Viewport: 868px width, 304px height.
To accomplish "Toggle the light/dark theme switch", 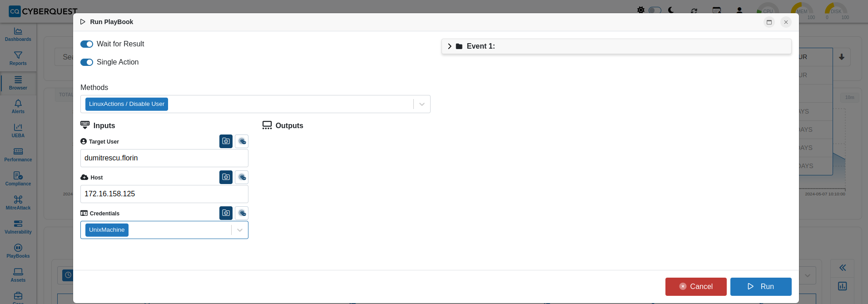I will point(655,10).
